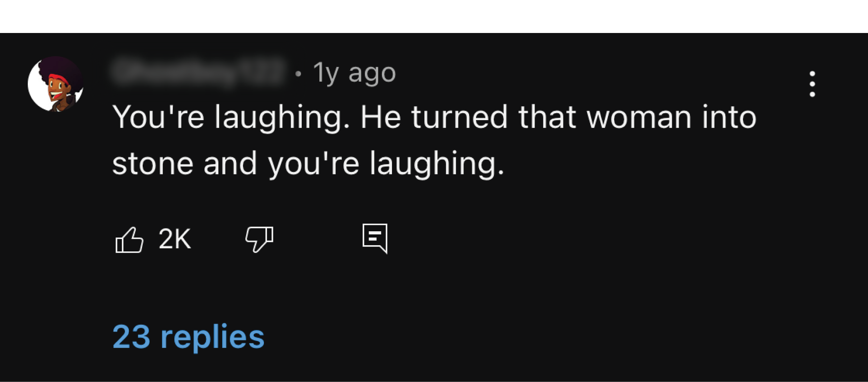Click the first line of the comment
Image resolution: width=868 pixels, height=382 pixels.
434,117
